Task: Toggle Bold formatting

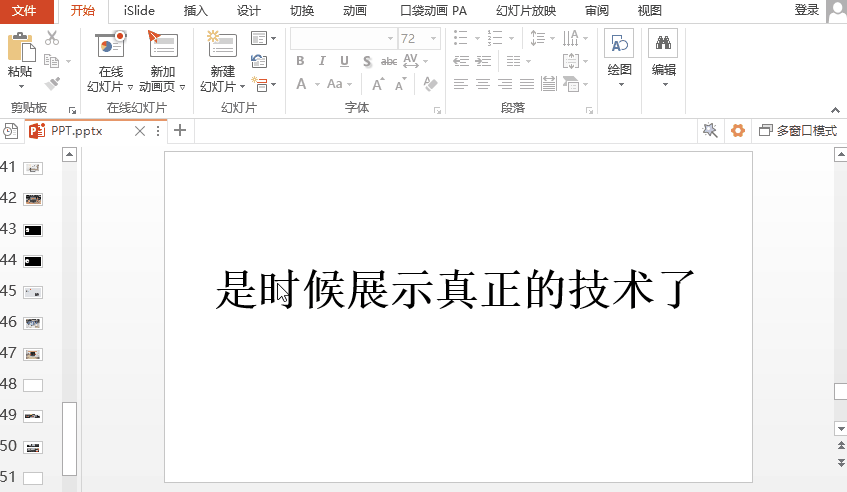Action: pos(300,61)
